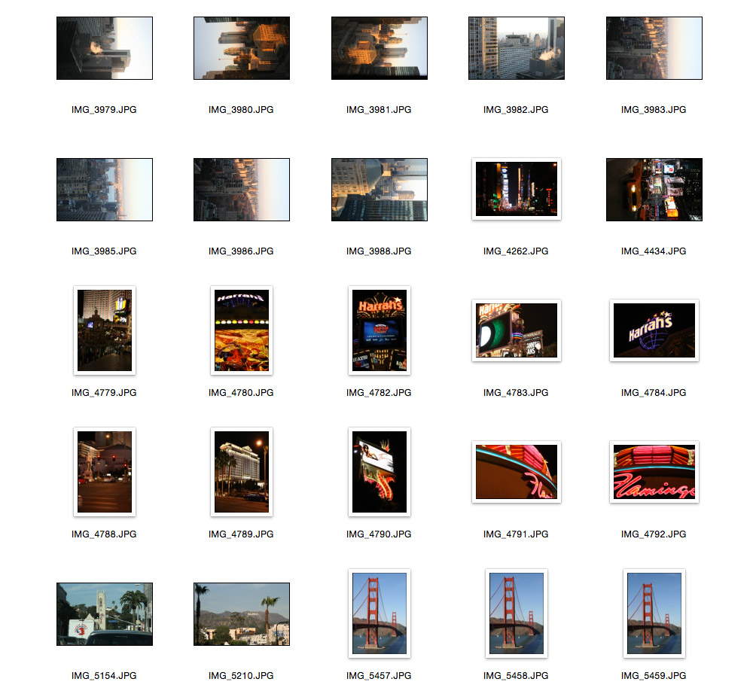Click the IMG_5457.JPG Golden Gate Bridge photo
The height and width of the screenshot is (700, 753).
point(379,613)
